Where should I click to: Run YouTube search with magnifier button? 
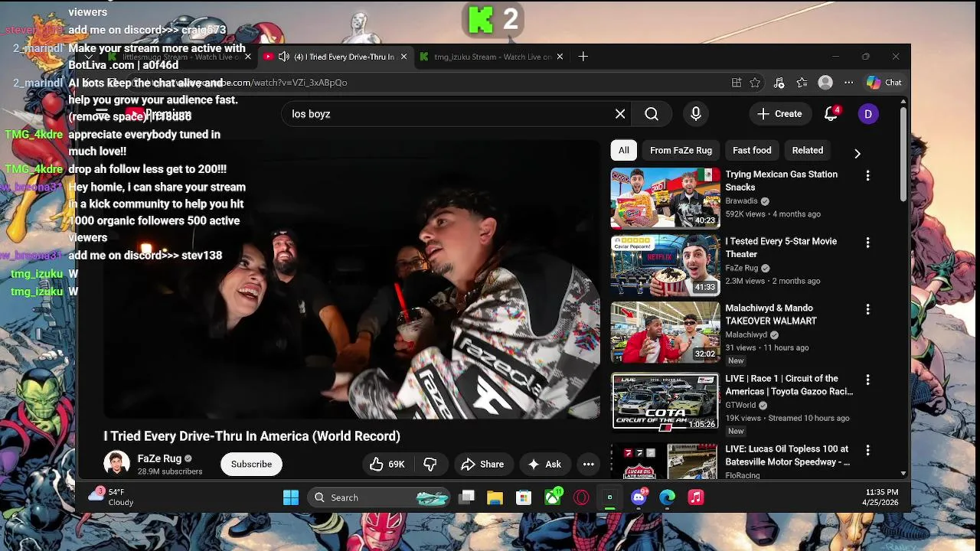[x=652, y=114]
